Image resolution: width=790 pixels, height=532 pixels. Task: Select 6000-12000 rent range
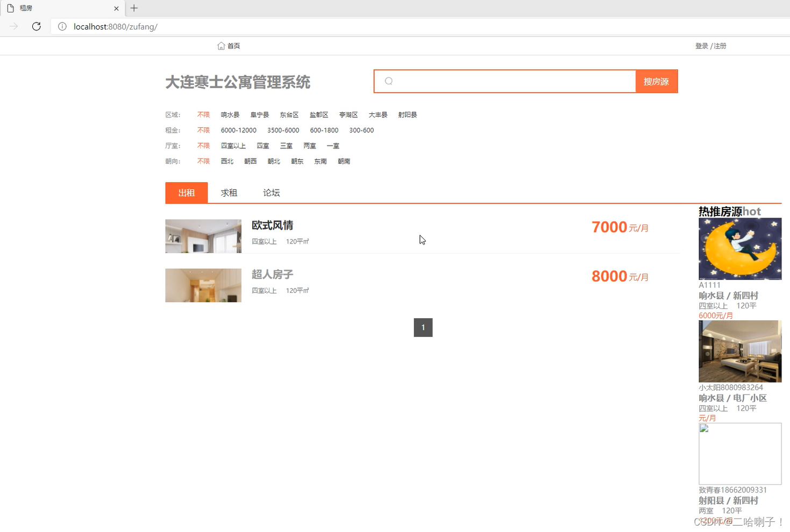238,130
